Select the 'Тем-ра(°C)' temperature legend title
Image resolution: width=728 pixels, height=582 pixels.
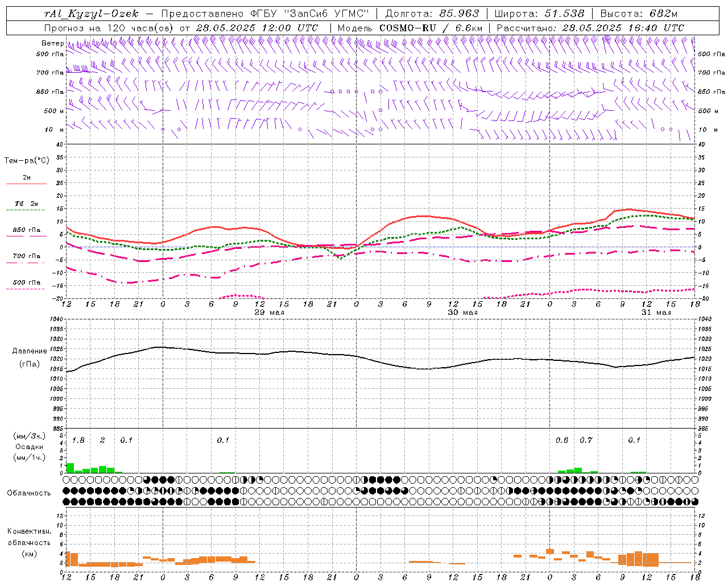click(x=27, y=161)
